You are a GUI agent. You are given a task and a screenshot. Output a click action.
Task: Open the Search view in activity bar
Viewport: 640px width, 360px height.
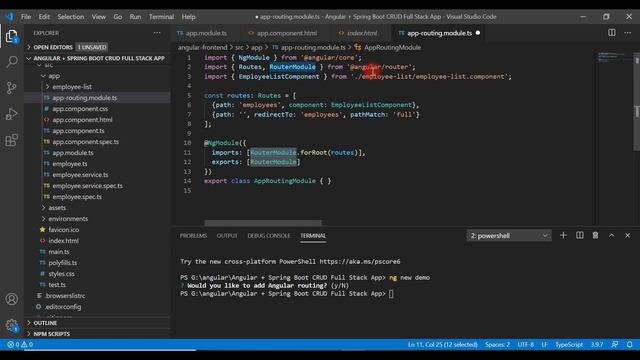[11, 62]
